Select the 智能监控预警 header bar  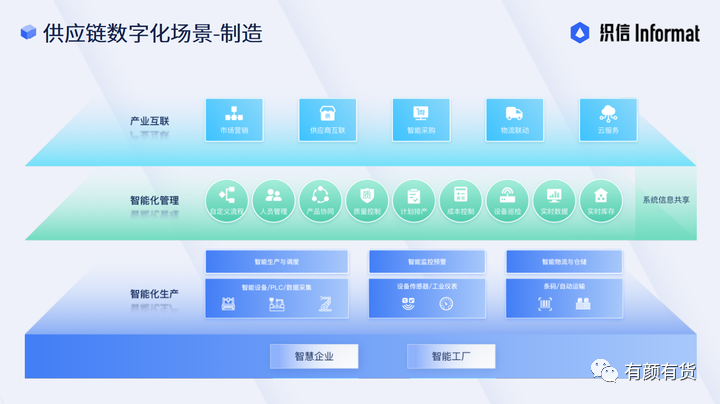pos(427,262)
